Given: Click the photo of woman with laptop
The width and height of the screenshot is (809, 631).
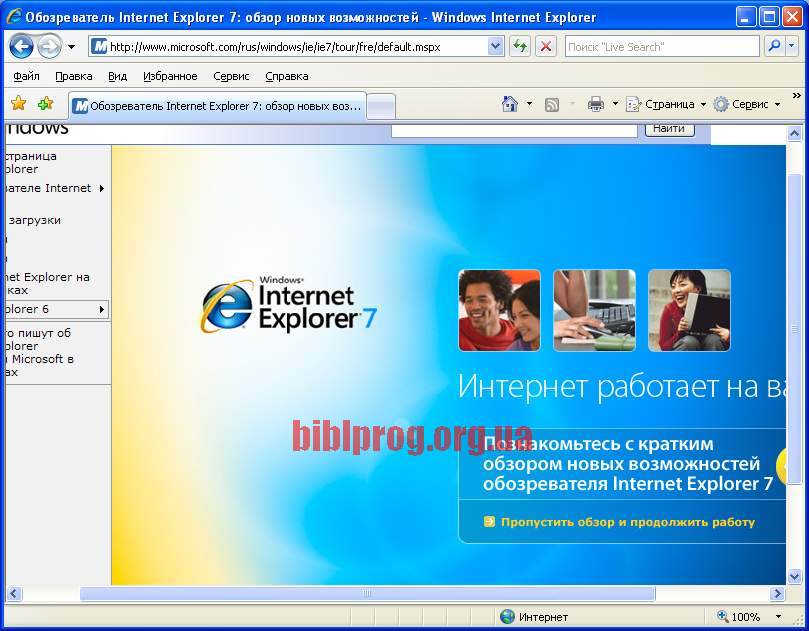Looking at the screenshot, I should click(689, 310).
